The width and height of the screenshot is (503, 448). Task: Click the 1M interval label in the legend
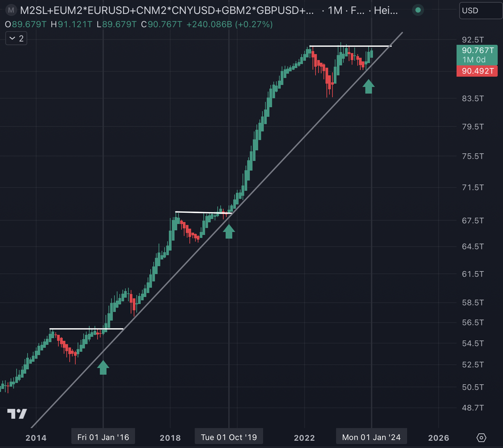coord(335,11)
